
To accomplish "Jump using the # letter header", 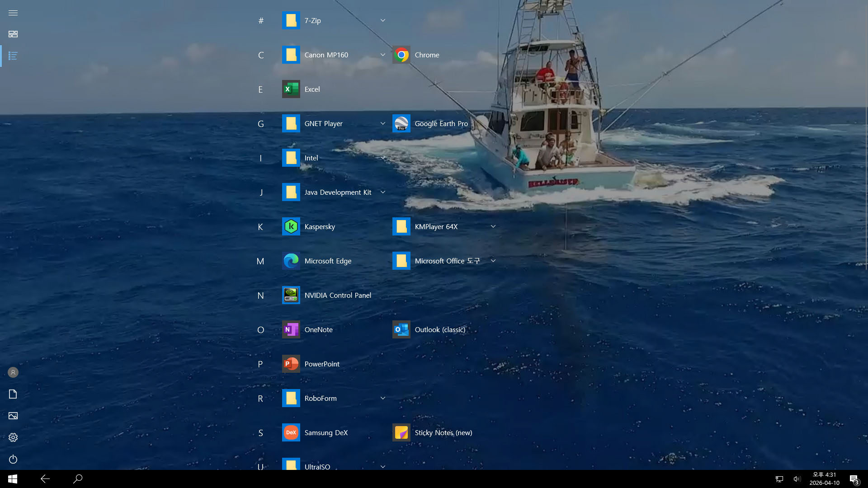I will pos(261,20).
